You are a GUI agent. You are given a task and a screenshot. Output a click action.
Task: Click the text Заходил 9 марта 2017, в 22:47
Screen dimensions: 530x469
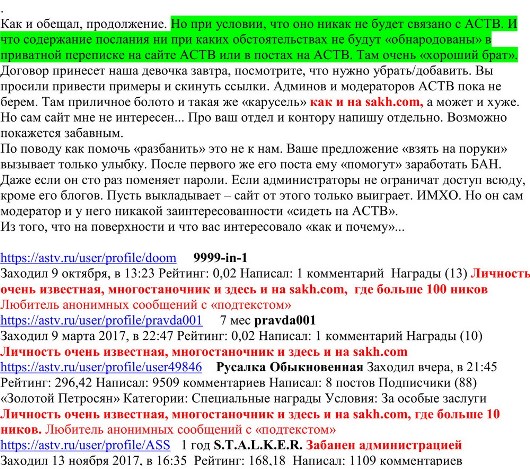[x=87, y=336]
